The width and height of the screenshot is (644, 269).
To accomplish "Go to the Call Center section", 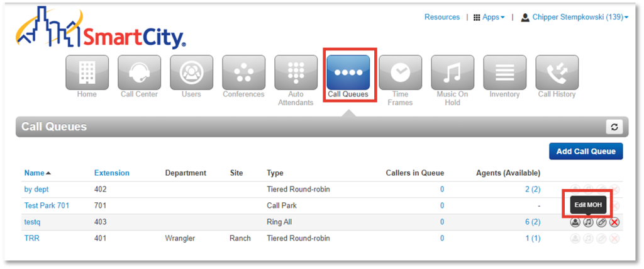I will [x=139, y=72].
